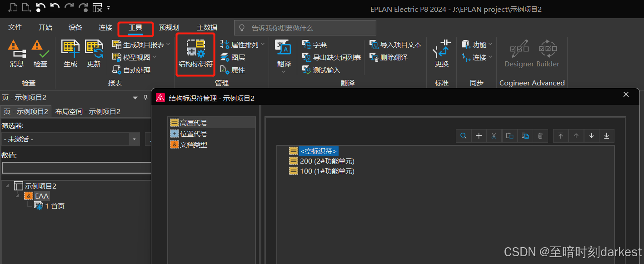Open the 连接 ribbon tab
The height and width of the screenshot is (264, 644).
click(105, 28)
